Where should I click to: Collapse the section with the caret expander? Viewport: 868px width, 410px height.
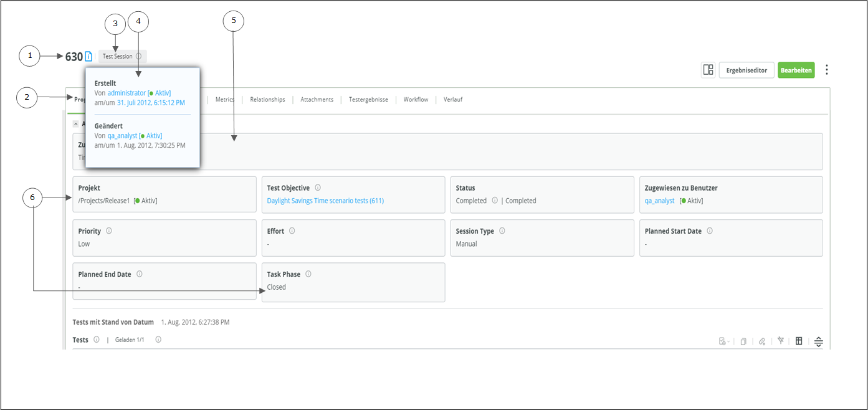pos(76,124)
